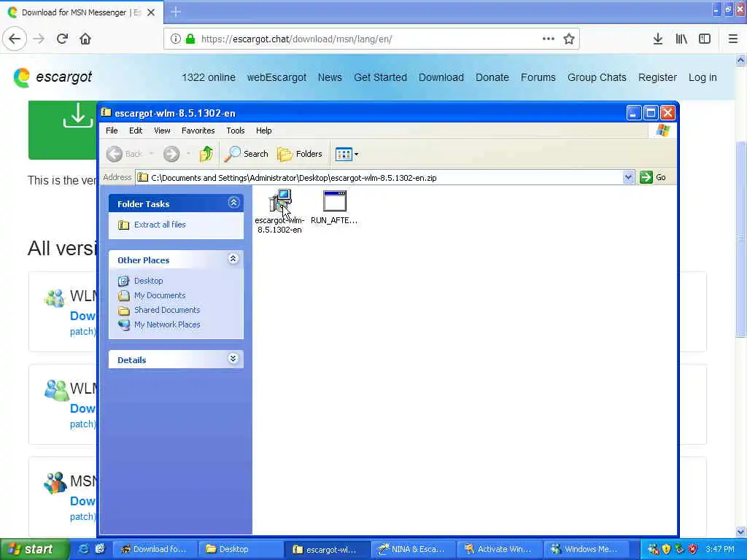Open the Tools menu
Viewport: 747px width, 560px height.
pyautogui.click(x=236, y=131)
